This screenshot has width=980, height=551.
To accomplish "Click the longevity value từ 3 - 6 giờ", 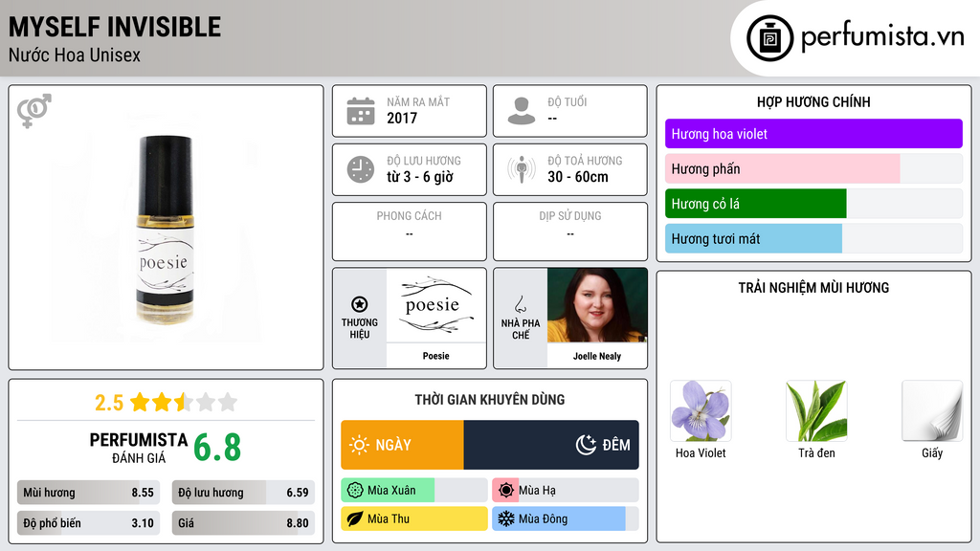I will [420, 177].
